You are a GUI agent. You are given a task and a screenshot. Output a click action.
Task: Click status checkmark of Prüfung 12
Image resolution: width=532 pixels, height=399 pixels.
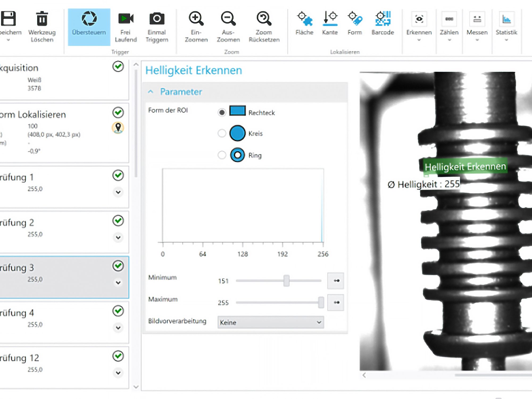coord(118,356)
